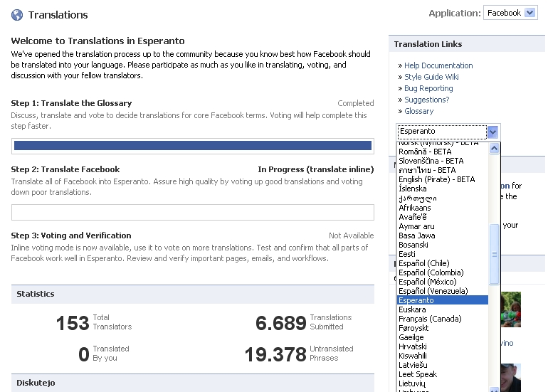
Task: Click Step 3: Voting and Verification heading
Action: click(71, 235)
